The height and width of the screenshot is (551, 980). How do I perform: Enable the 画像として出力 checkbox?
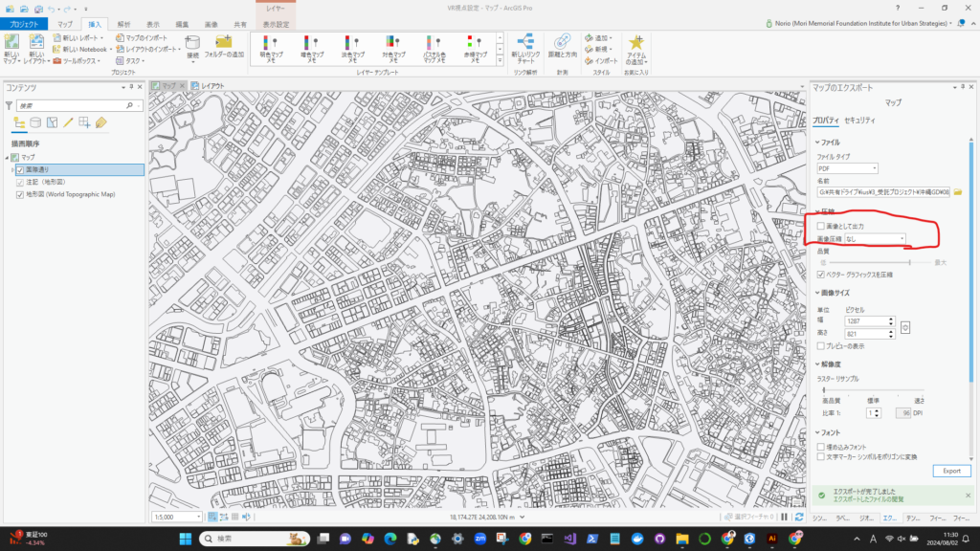[821, 226]
